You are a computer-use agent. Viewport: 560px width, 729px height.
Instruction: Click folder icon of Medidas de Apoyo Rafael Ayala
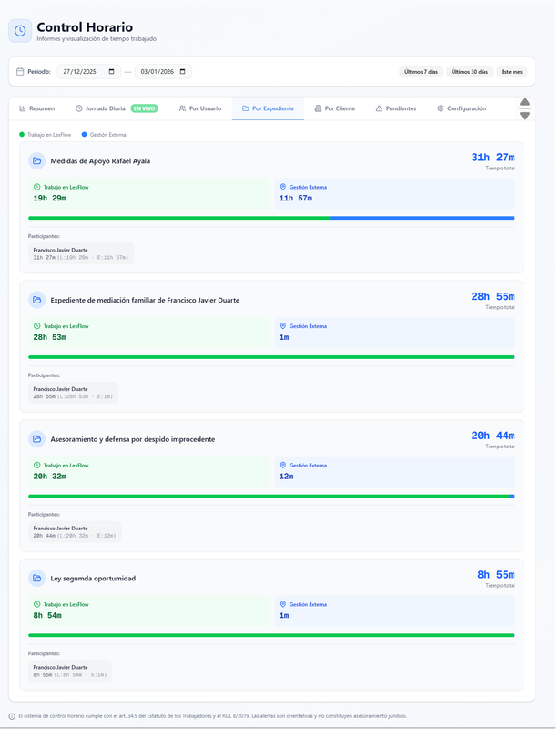(36, 161)
